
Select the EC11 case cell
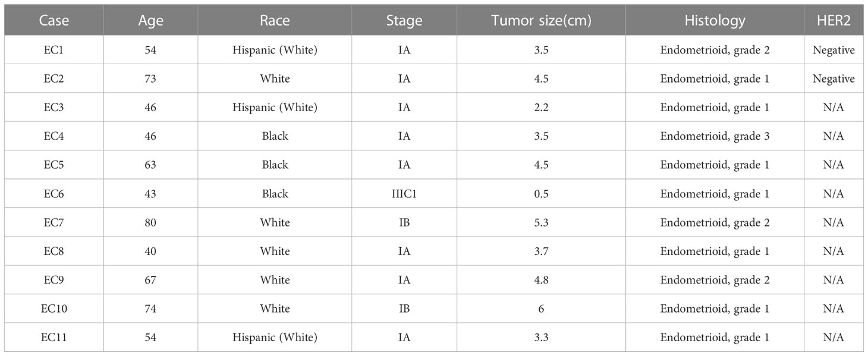tap(54, 338)
